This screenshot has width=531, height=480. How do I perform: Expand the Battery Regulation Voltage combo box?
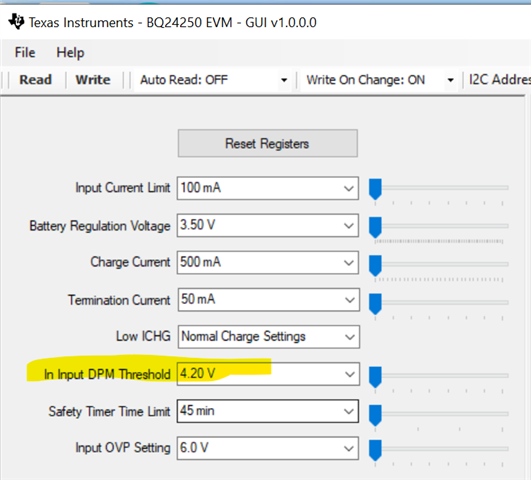(x=268, y=225)
